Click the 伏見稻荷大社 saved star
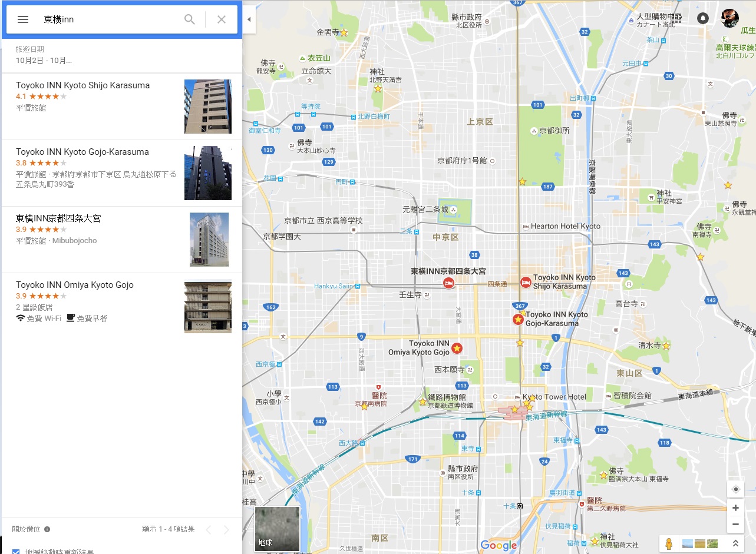756x554 pixels. click(x=595, y=541)
